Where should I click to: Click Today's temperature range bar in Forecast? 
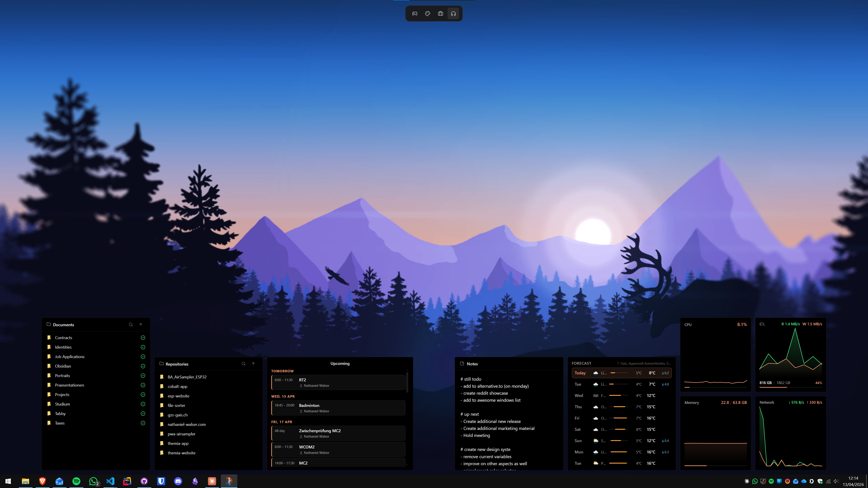pos(618,373)
